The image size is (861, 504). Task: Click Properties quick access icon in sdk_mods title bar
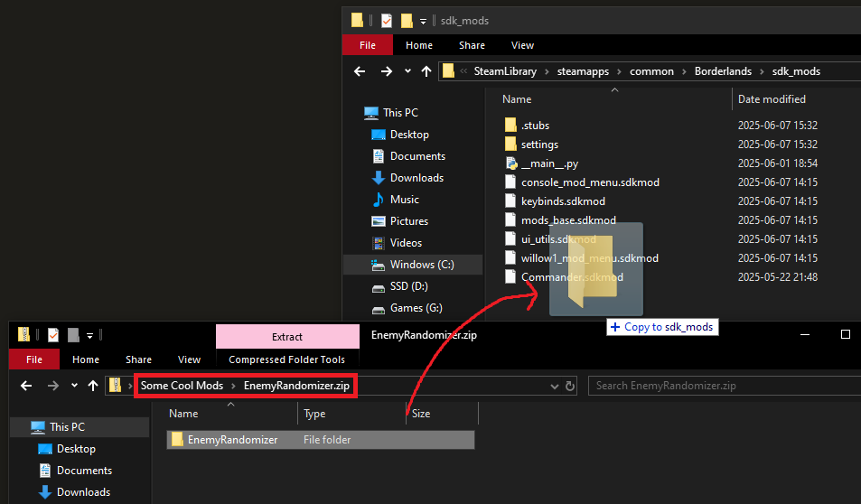(x=387, y=21)
